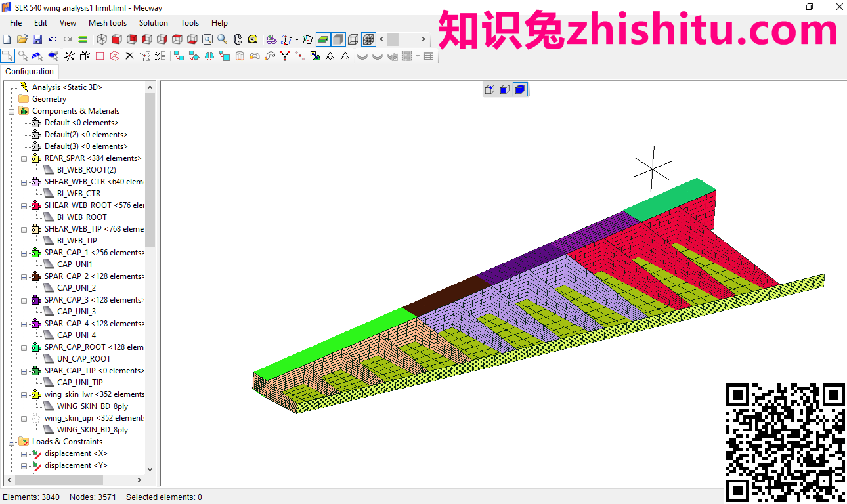Viewport: 847px width, 504px height.
Task: Click the first small cube icon above viewport
Action: (x=490, y=89)
